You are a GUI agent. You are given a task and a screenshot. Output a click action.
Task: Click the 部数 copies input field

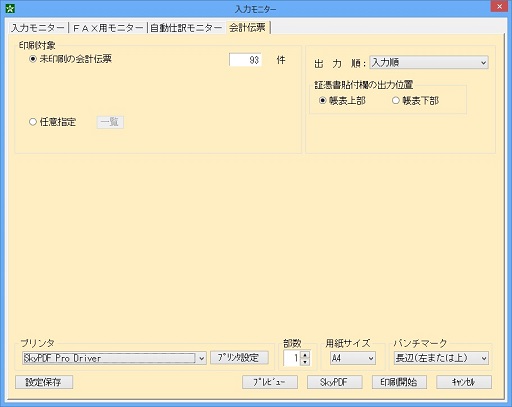coord(292,358)
